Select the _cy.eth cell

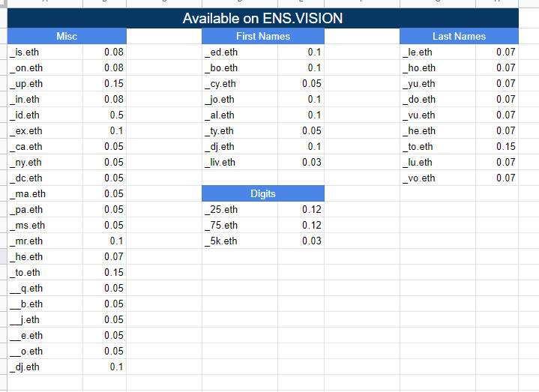tap(240, 83)
